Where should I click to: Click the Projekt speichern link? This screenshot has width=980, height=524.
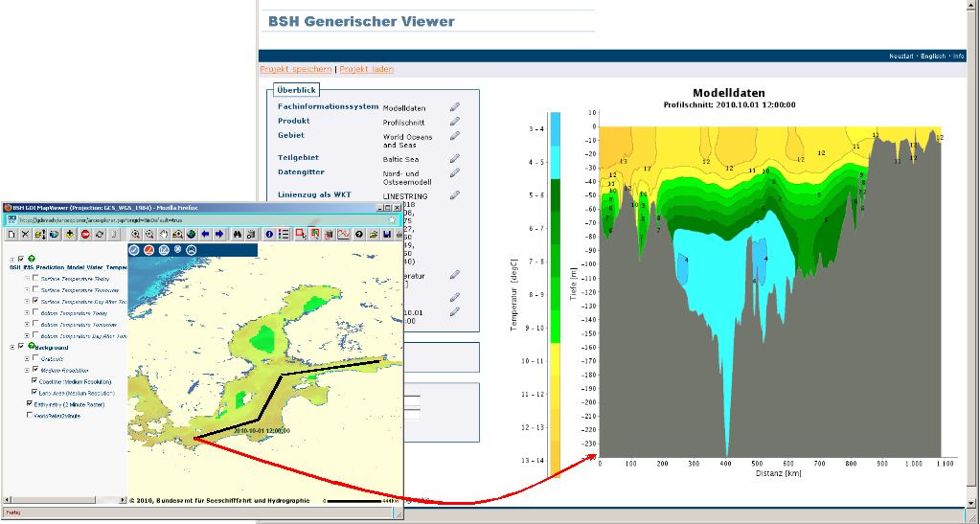click(x=296, y=69)
